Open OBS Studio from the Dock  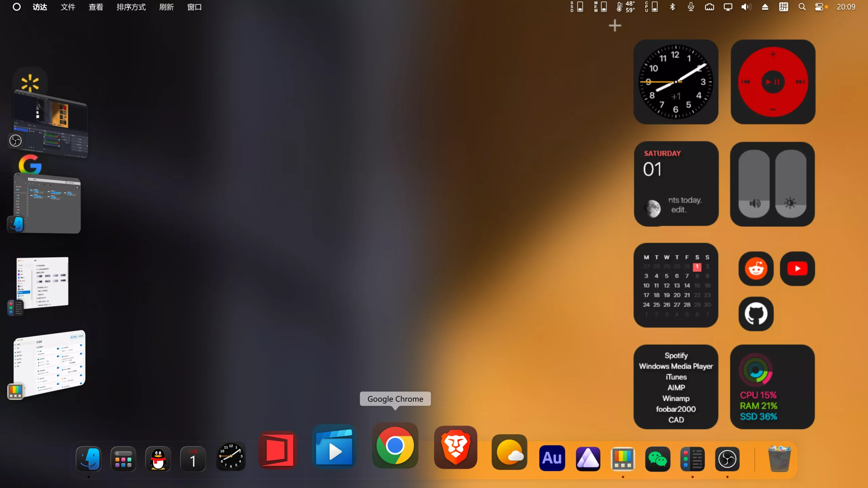coord(727,459)
